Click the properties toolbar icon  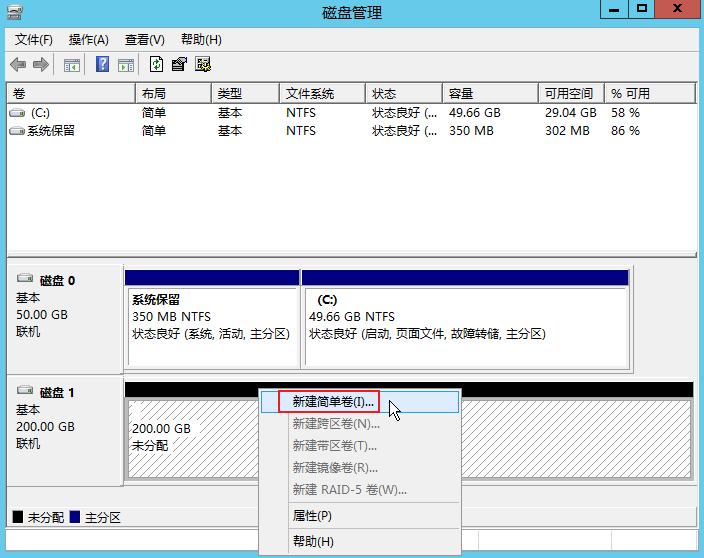coord(179,65)
